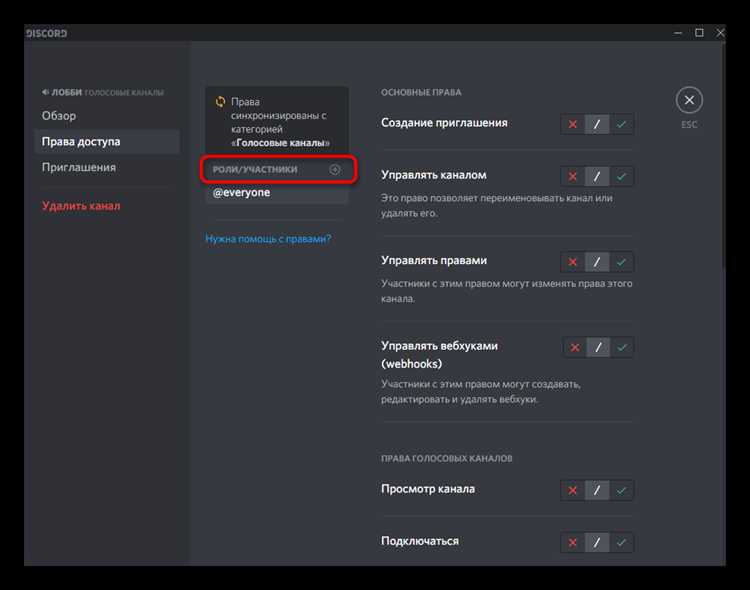Allow the Подключаться permission
This screenshot has width=750, height=590.
point(621,543)
